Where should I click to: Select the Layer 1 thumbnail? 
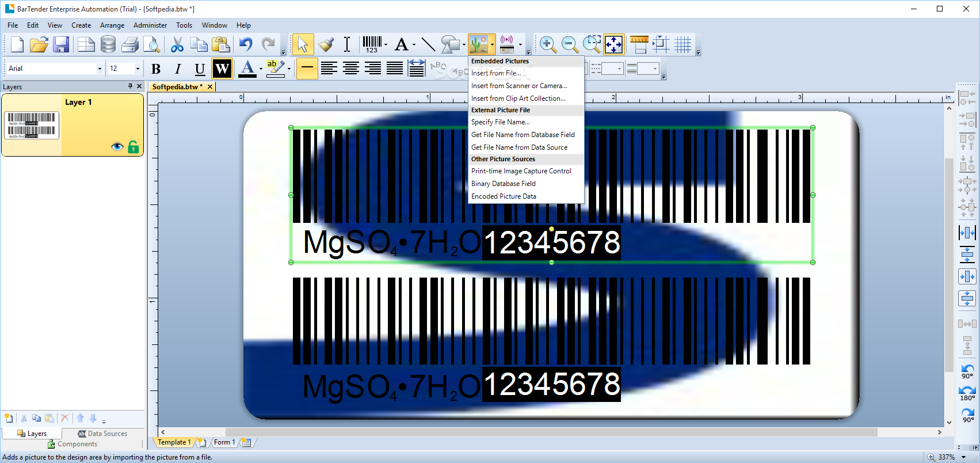point(32,125)
